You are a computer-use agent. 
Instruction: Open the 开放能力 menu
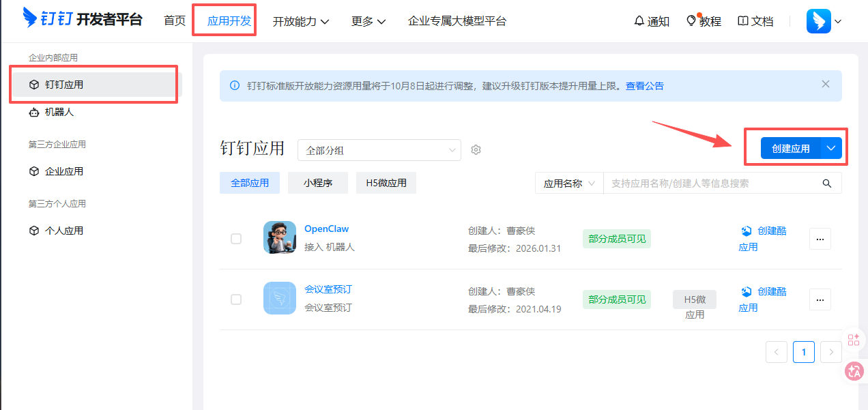point(300,21)
